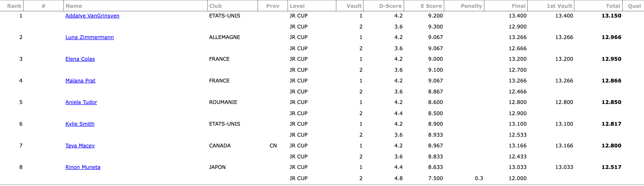The height and width of the screenshot is (186, 644).
Task: Open Luna Zimmermann's athlete link
Action: 90,37
